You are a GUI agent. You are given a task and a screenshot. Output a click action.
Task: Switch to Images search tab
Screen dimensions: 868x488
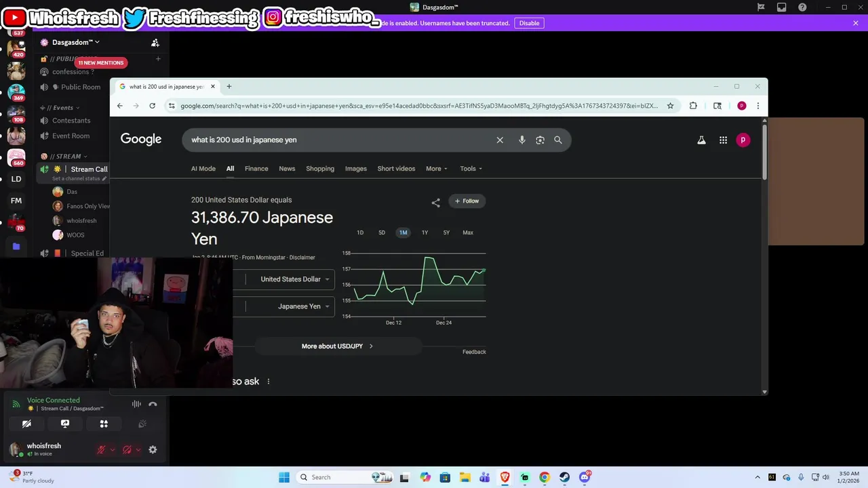point(356,169)
